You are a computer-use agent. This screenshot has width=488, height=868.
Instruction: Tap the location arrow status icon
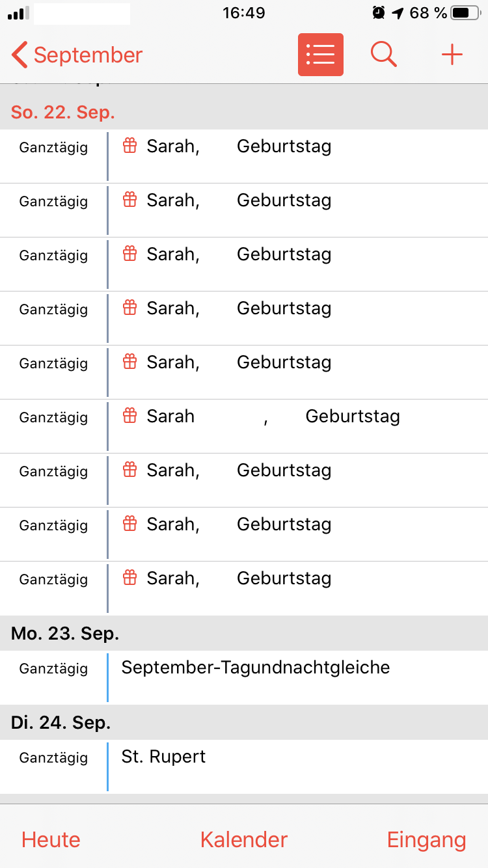[x=398, y=12]
